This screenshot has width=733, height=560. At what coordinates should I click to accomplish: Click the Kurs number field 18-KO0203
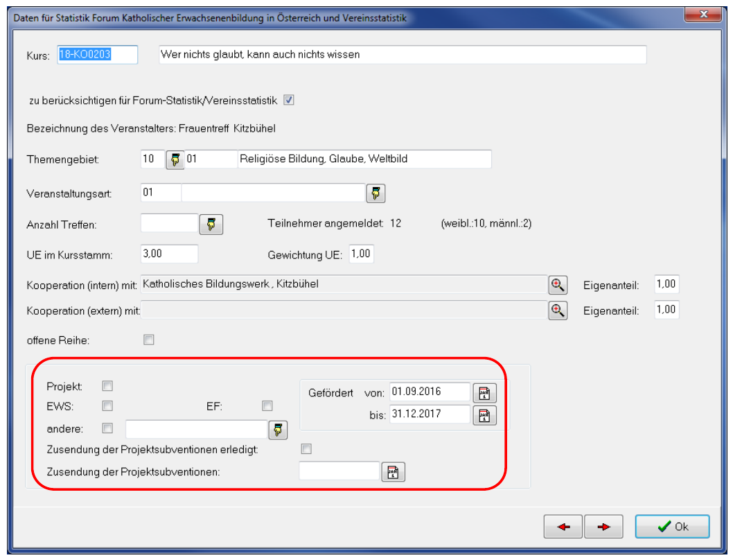[98, 55]
